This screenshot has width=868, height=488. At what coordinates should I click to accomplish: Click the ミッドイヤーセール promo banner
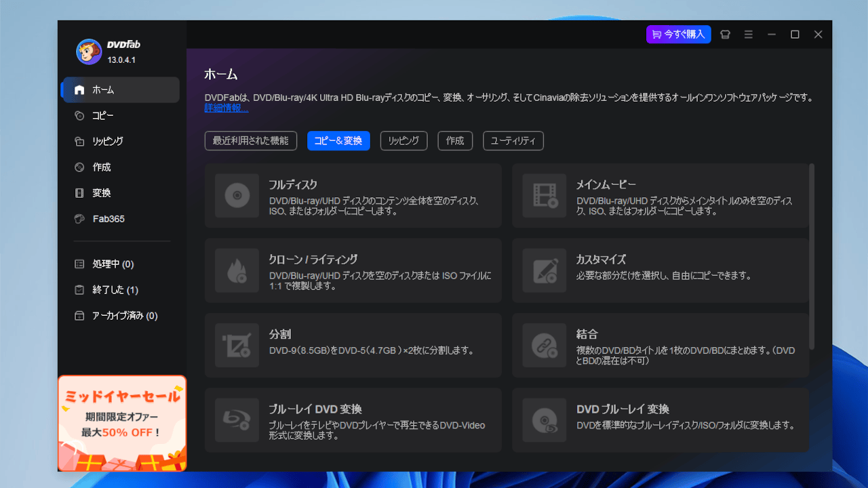(x=122, y=423)
